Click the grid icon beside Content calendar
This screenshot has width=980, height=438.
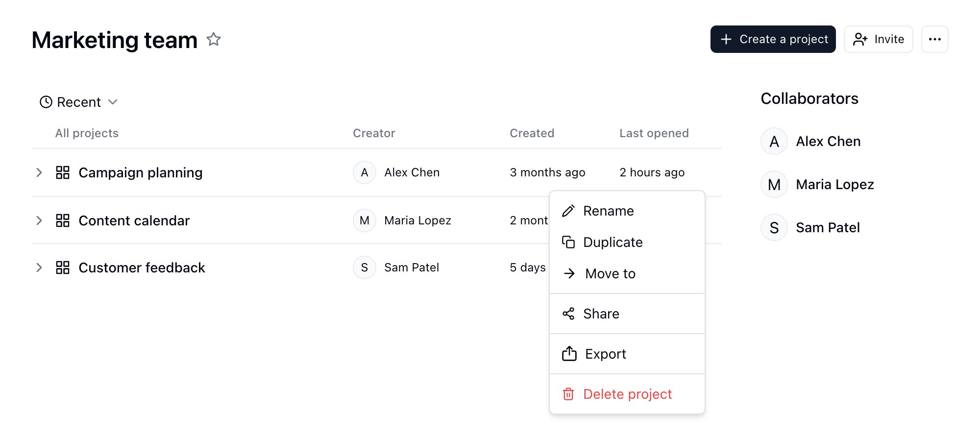pos(63,220)
